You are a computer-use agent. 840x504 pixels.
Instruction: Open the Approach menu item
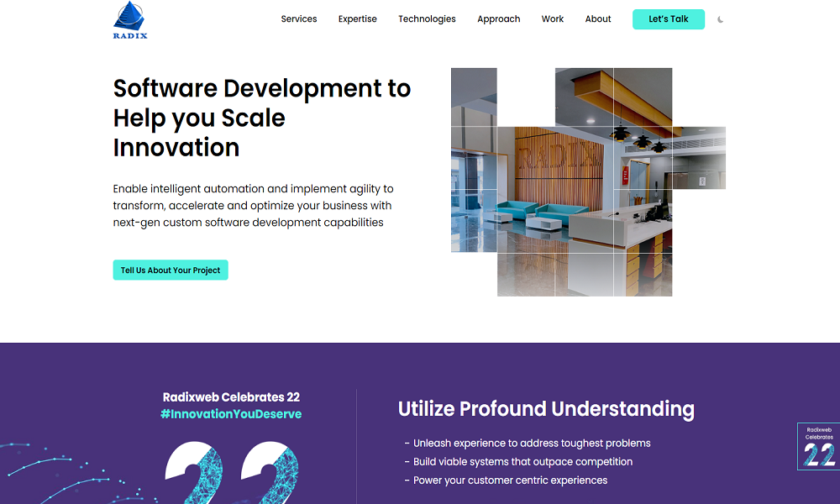pyautogui.click(x=498, y=19)
